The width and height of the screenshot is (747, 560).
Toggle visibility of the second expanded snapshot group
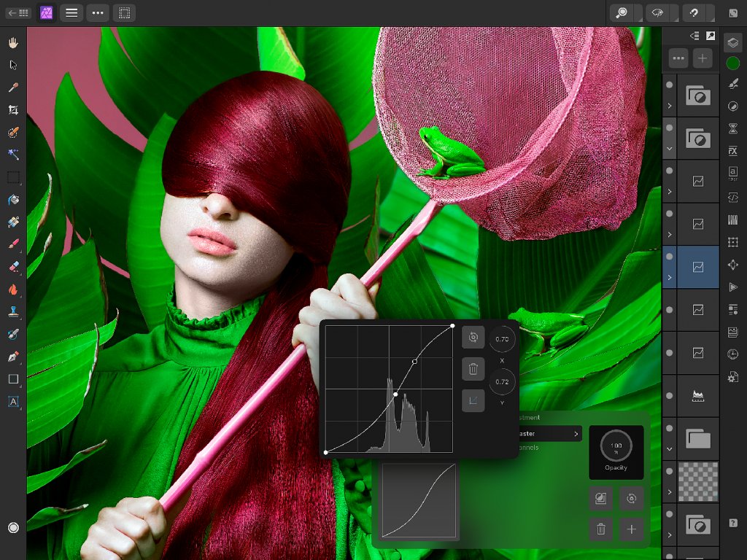670,128
